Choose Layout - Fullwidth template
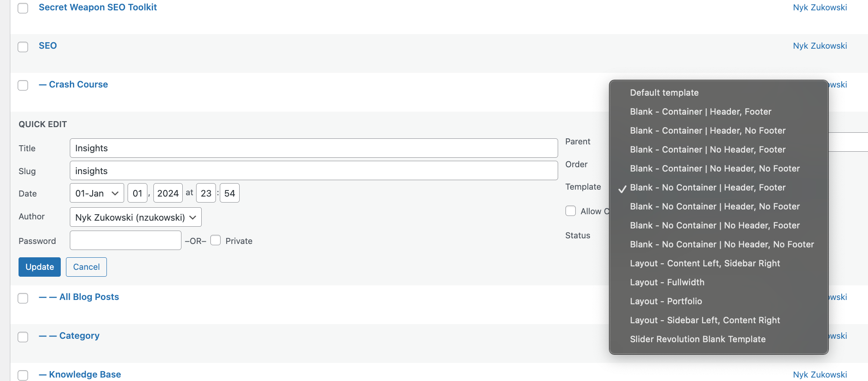 point(719,282)
